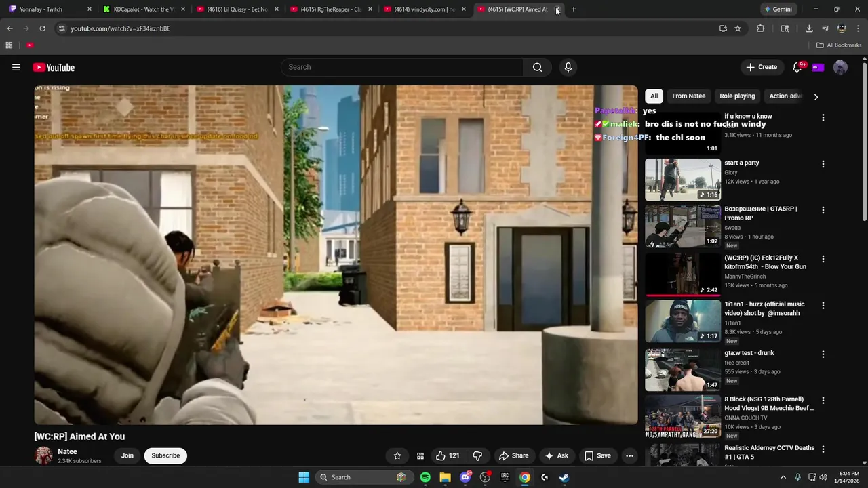868x488 pixels.
Task: Click the Ask button
Action: (x=556, y=455)
